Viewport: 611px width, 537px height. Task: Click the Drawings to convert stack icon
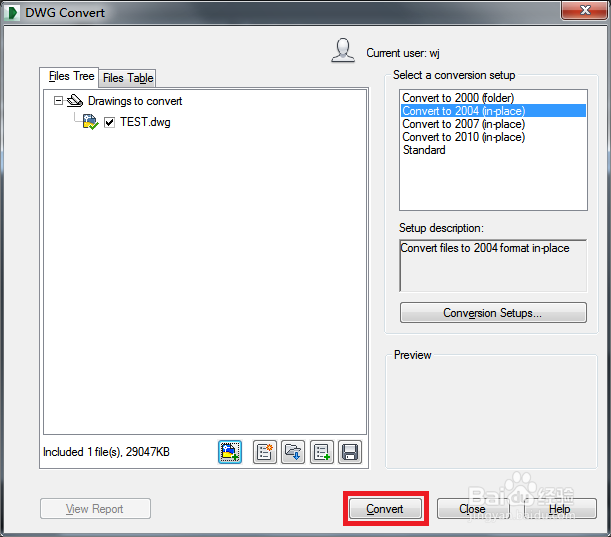75,101
